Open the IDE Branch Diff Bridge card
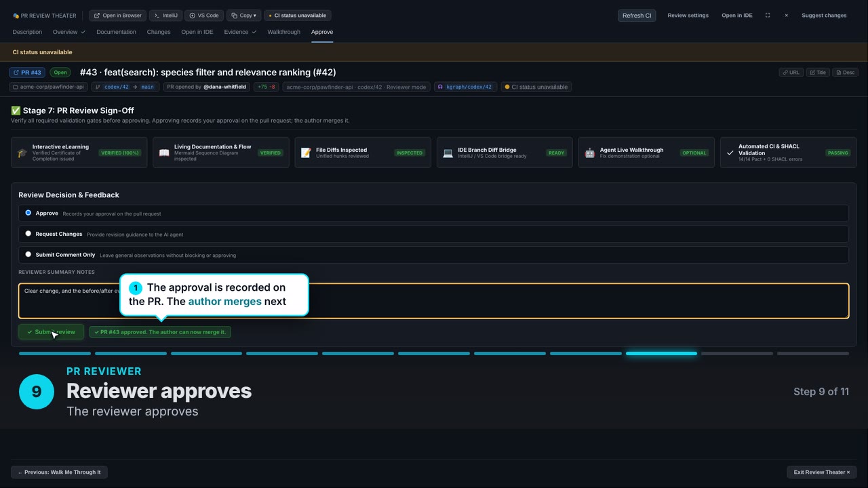Screen dimensions: 868x488 (504, 152)
